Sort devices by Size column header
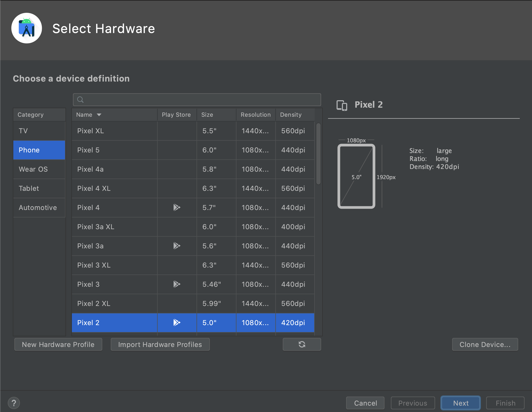The width and height of the screenshot is (532, 412). pyautogui.click(x=207, y=115)
